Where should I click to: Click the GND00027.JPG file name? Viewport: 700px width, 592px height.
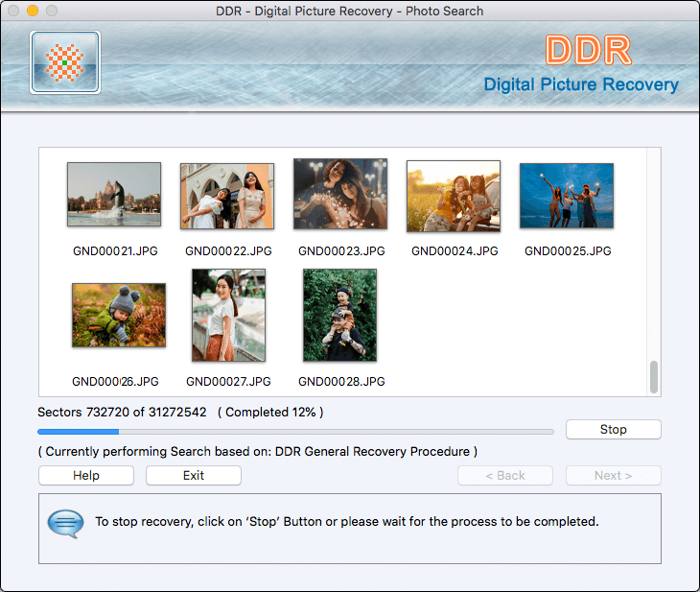pyautogui.click(x=228, y=382)
